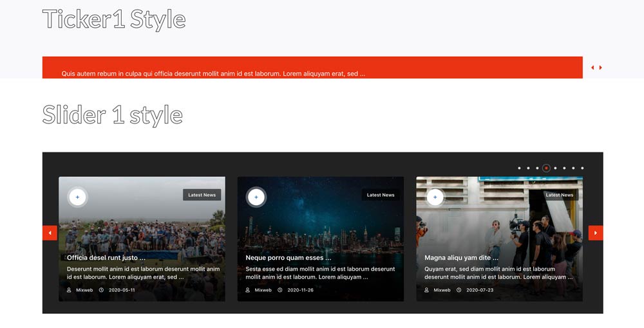644x328 pixels.
Task: Open the "Neque porro quam esses" article title
Action: [288, 258]
